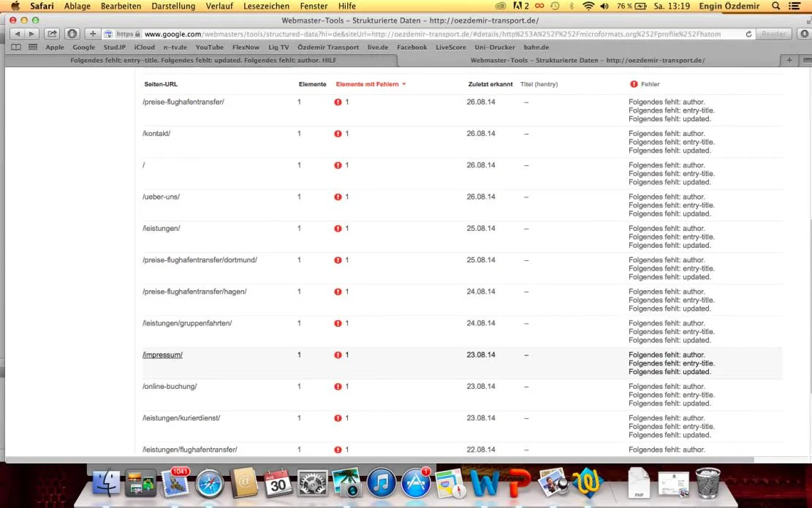Open the Top Sites grid icon
812x508 pixels.
point(33,47)
